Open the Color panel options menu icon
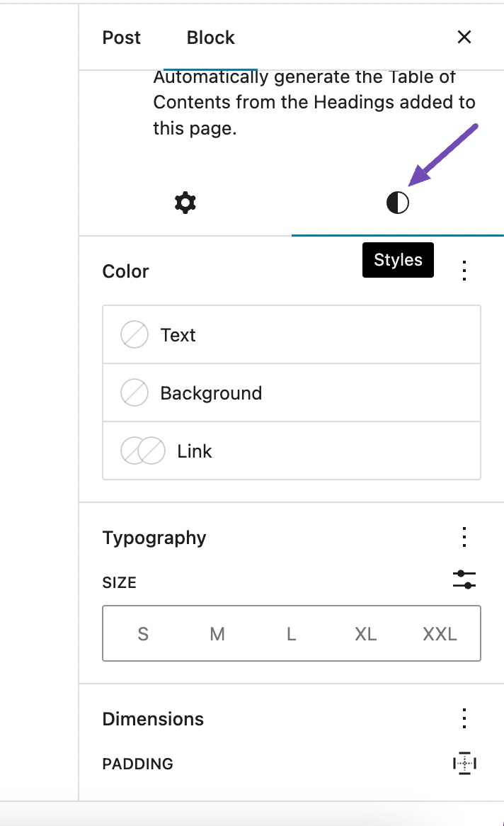Screen dimensions: 504x826 (464, 271)
